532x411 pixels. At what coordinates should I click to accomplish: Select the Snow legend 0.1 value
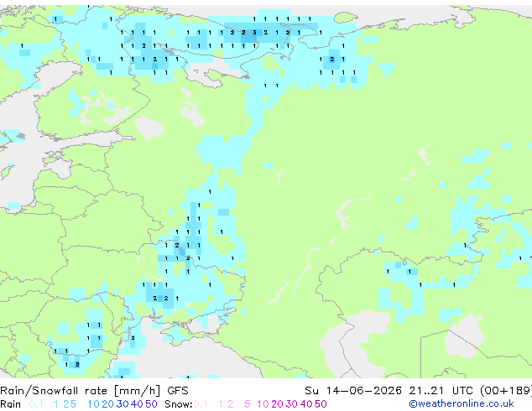(201, 404)
